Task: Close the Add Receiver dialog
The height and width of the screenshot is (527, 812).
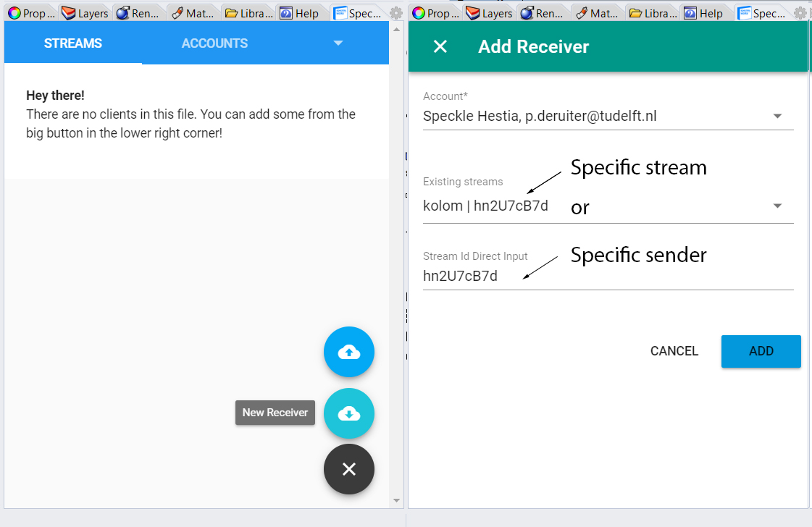Action: 440,47
